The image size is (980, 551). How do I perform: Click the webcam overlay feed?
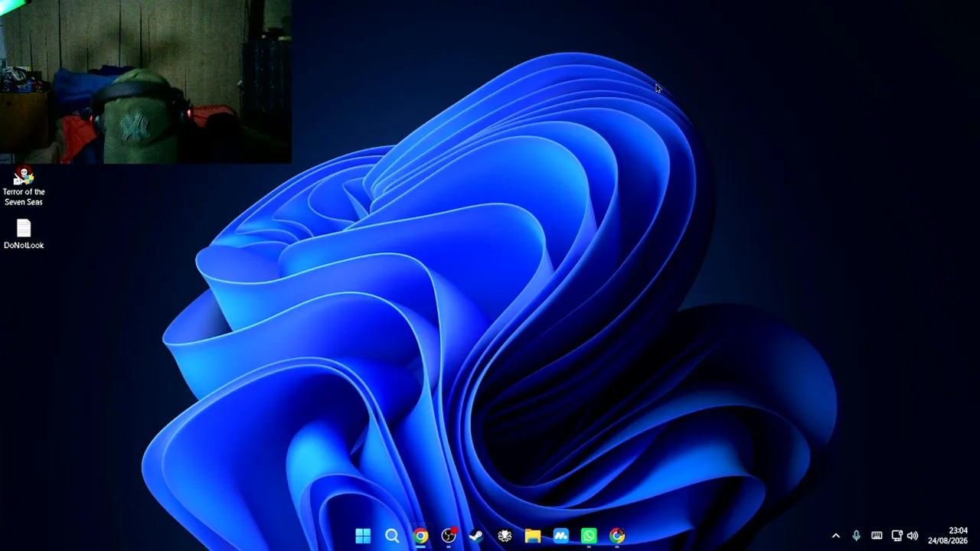point(145,82)
